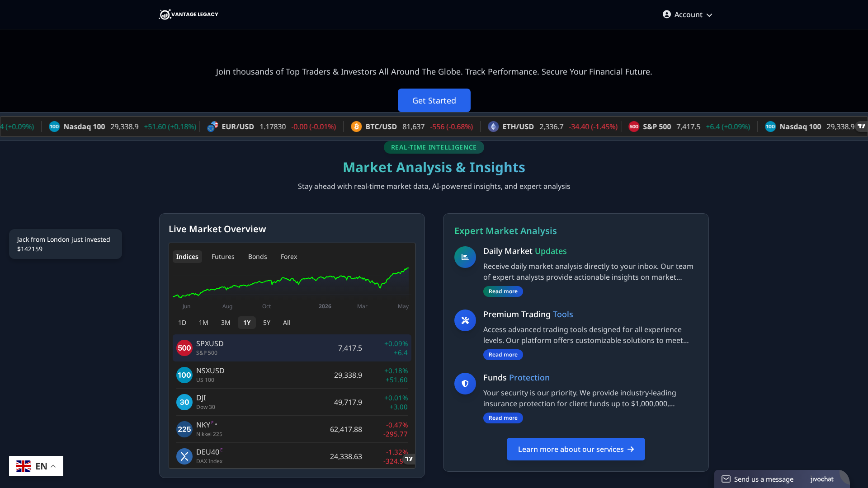The image size is (868, 488).
Task: Click the SPXUSD 500 red icon
Action: (x=184, y=348)
